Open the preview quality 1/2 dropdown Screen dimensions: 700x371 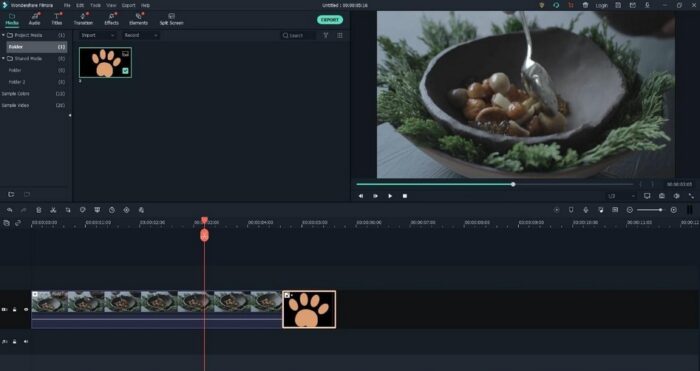[x=621, y=196]
